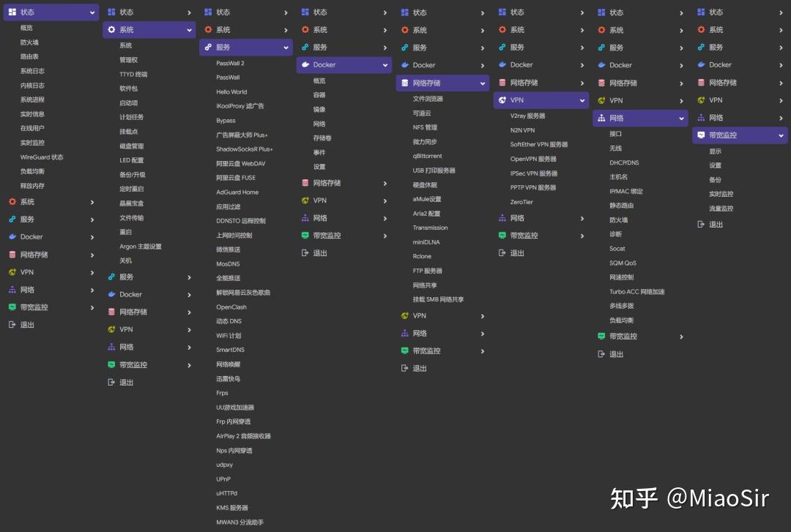Open the AdGuard Home entry
791x532 pixels.
point(237,192)
